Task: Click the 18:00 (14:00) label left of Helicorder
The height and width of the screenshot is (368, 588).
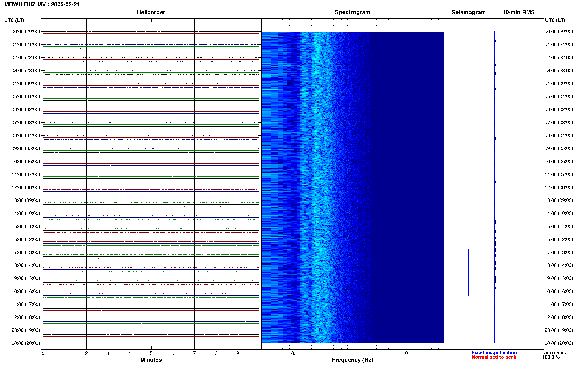Action: (26, 265)
